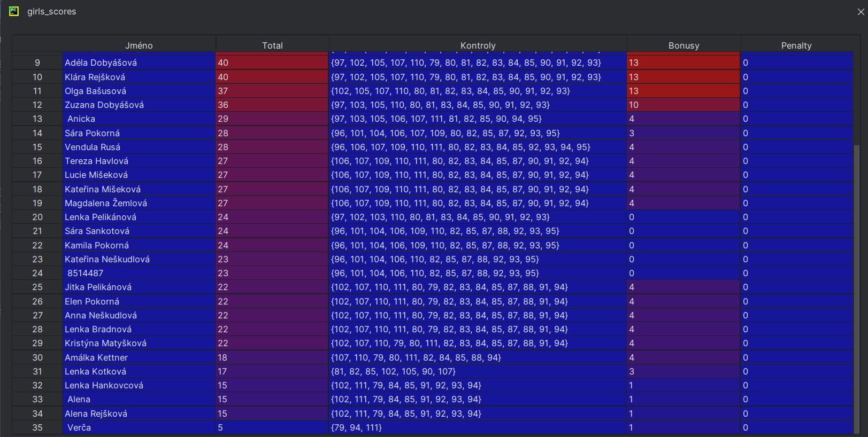Select the row index 9 cell
The image size is (868, 437).
pyautogui.click(x=37, y=63)
